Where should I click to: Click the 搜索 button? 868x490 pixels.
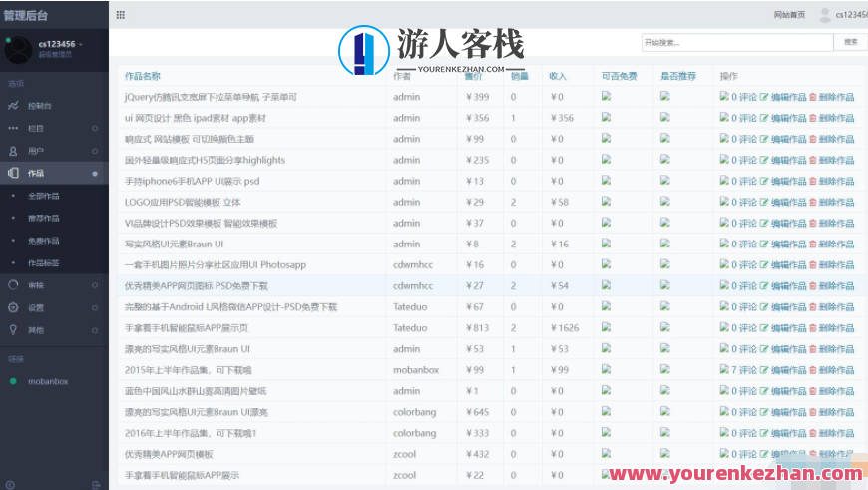pos(851,42)
